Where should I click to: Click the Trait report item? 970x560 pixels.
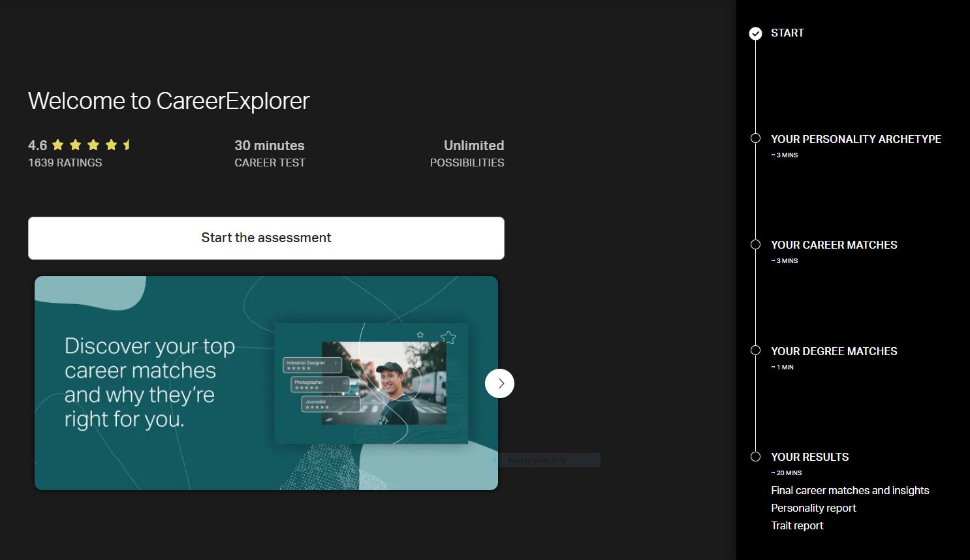click(x=797, y=525)
